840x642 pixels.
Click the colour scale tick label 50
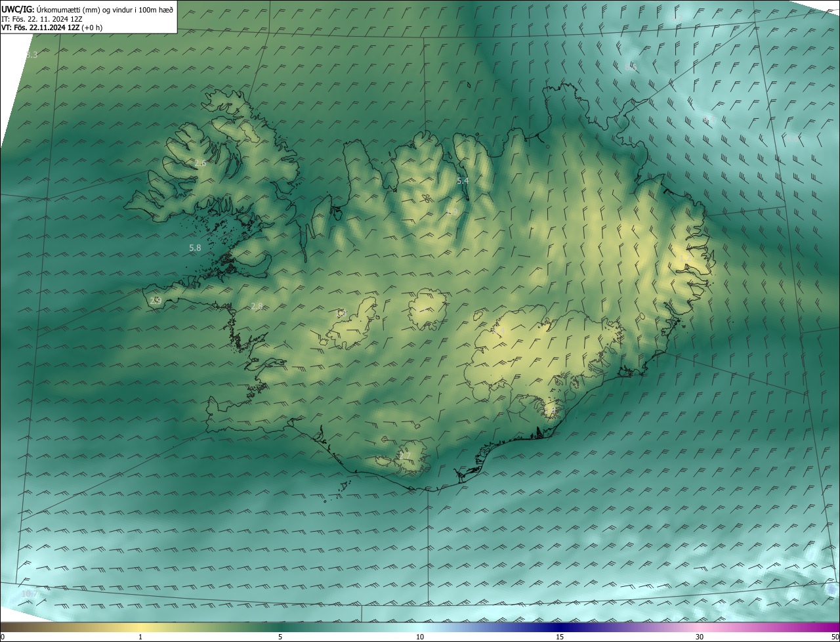[x=835, y=637]
